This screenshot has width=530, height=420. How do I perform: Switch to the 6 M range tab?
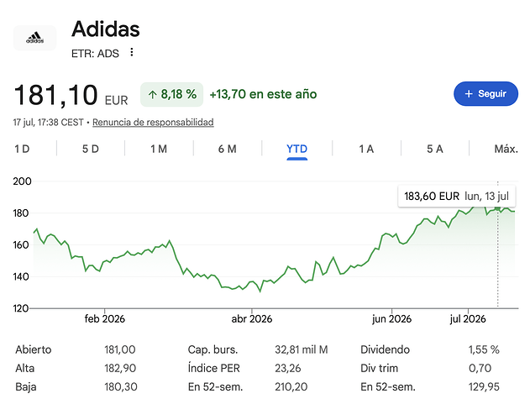227,149
